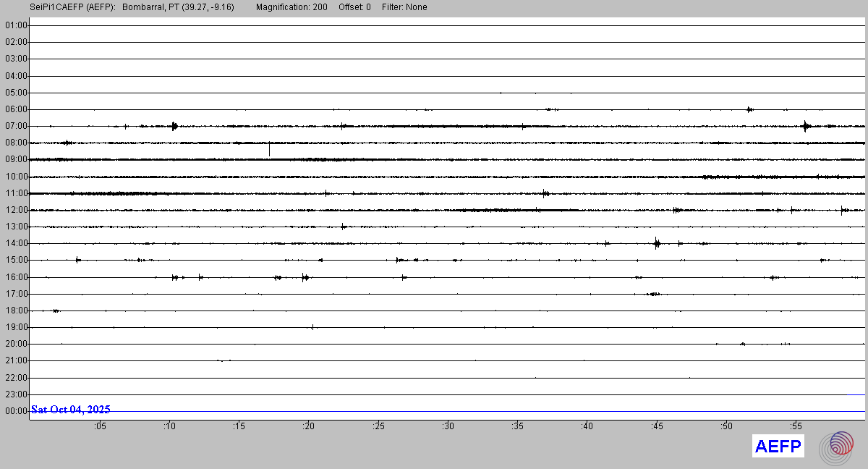Image resolution: width=868 pixels, height=469 pixels.
Task: Click the 23:00 hour label
Action: click(x=16, y=394)
